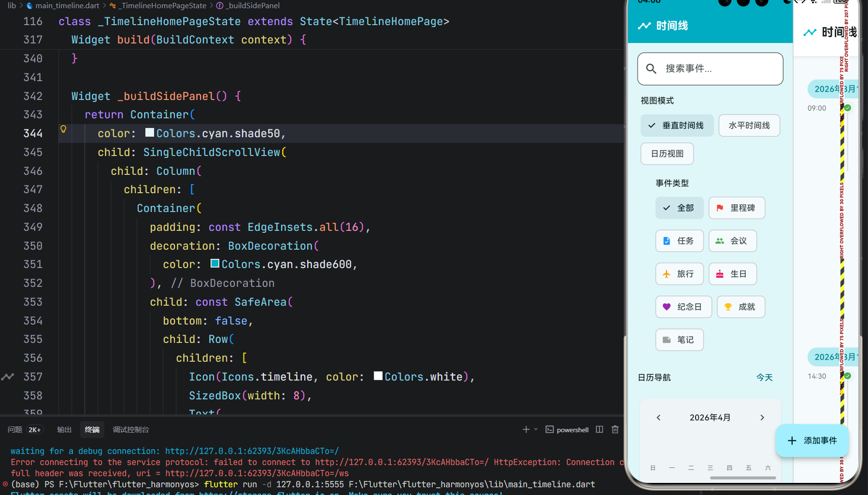Toggle the 里程碑 filter chip
Image resolution: width=868 pixels, height=495 pixels.
(737, 208)
